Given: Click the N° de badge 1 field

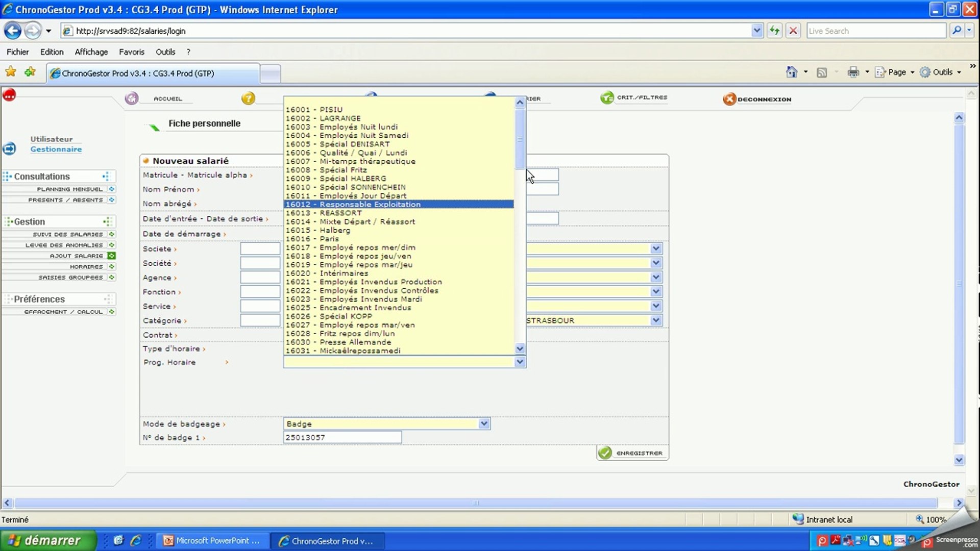Looking at the screenshot, I should pyautogui.click(x=342, y=438).
